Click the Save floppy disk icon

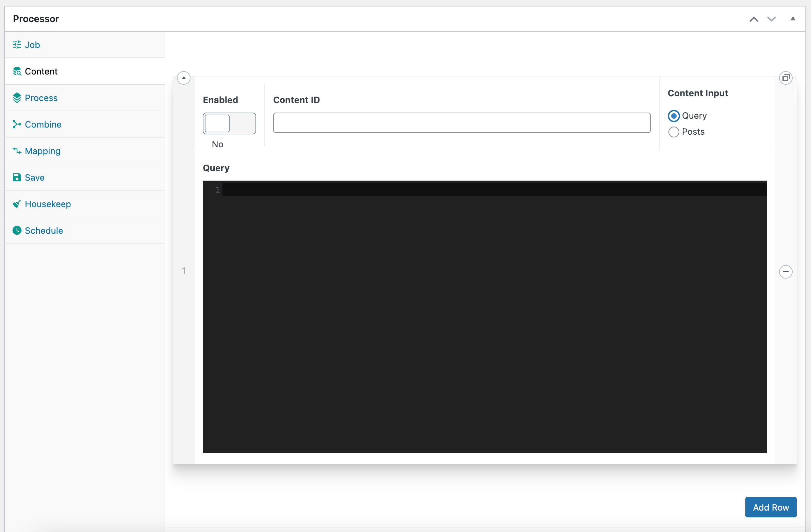pyautogui.click(x=17, y=177)
